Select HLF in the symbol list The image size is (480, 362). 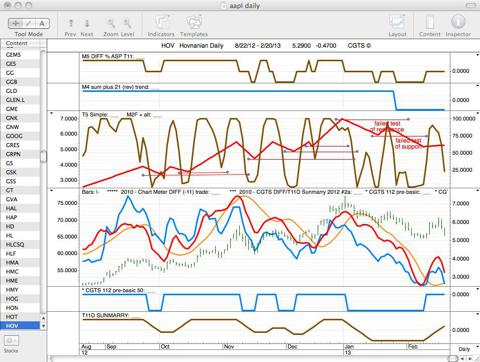click(20, 253)
